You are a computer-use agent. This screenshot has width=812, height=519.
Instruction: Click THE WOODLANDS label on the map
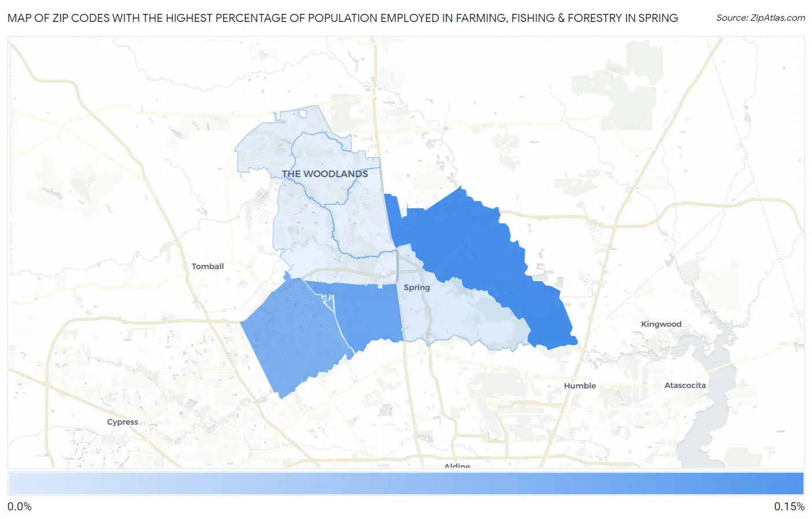coord(325,174)
